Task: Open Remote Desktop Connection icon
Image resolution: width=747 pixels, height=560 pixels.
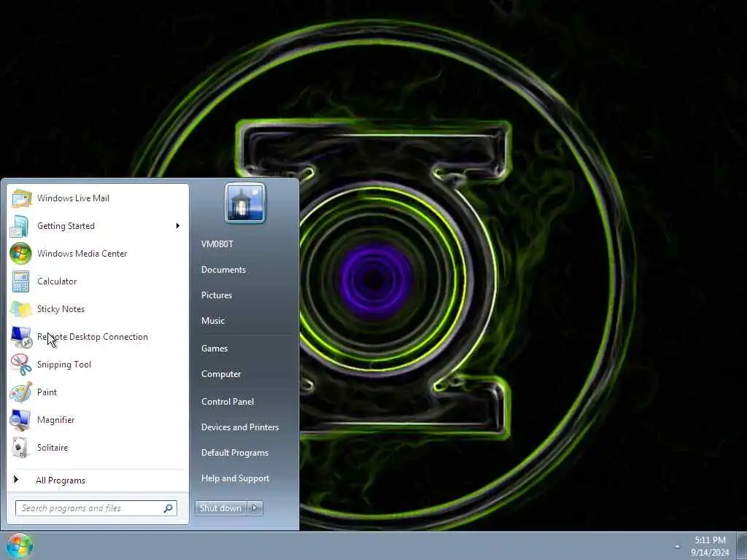Action: point(21,337)
